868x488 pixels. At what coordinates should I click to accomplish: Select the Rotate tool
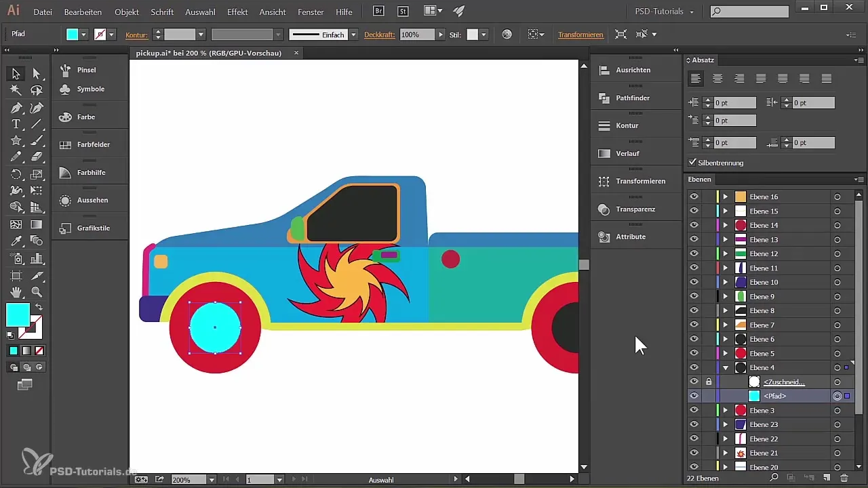[x=16, y=174]
